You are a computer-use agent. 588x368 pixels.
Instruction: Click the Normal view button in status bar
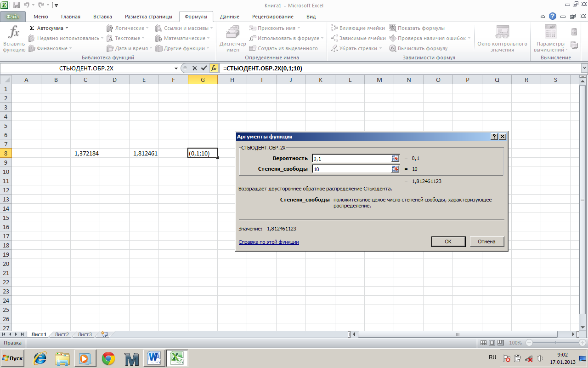[483, 343]
